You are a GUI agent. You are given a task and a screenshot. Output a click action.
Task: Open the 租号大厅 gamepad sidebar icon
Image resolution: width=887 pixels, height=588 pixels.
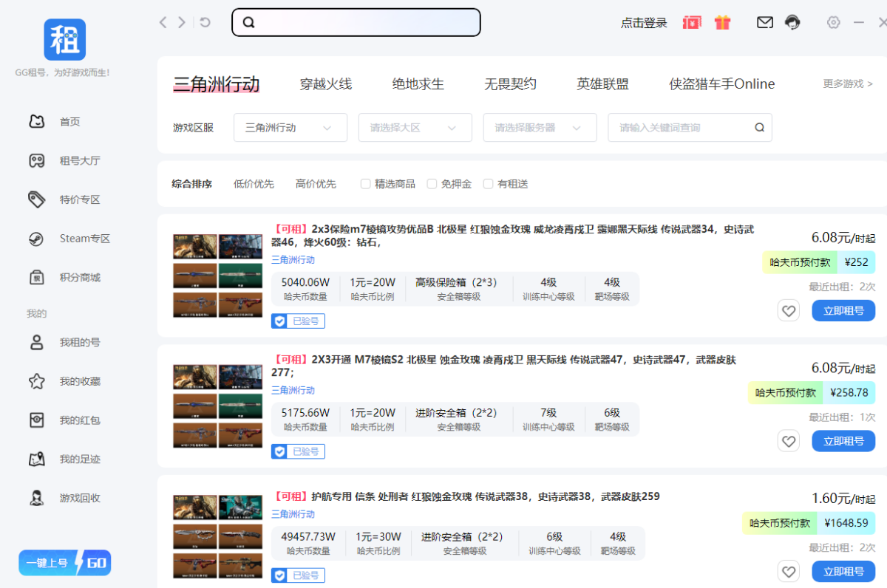coord(36,161)
